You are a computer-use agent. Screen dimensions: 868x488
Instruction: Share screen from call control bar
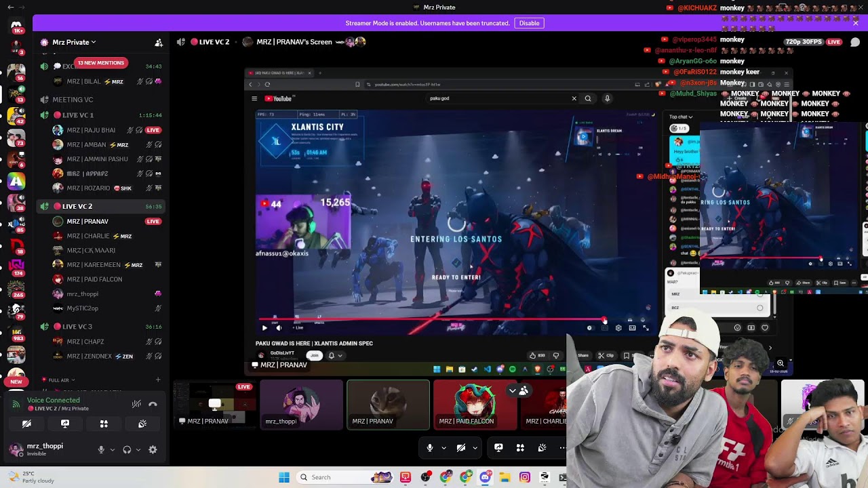tap(498, 448)
